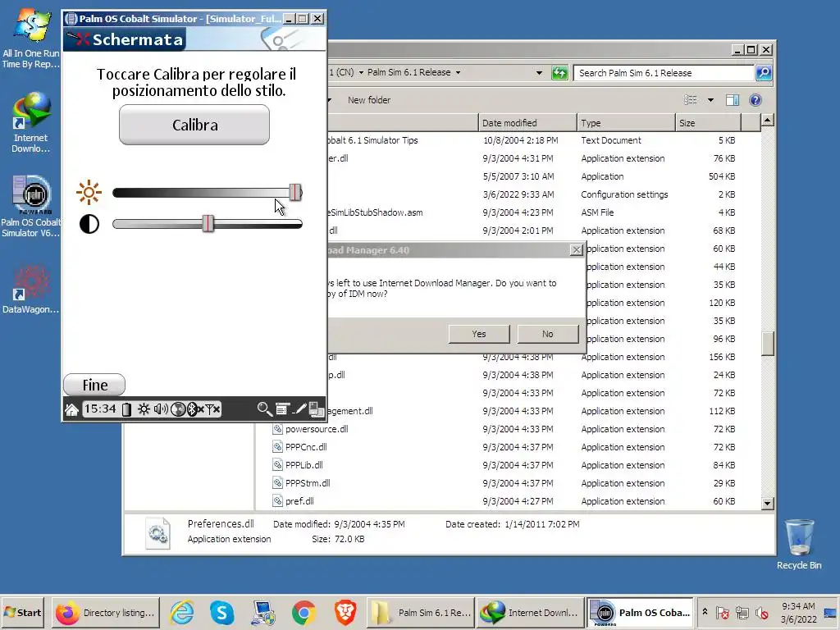Open the view options dropdown arrow
Viewport: 840px width, 630px height.
point(710,100)
